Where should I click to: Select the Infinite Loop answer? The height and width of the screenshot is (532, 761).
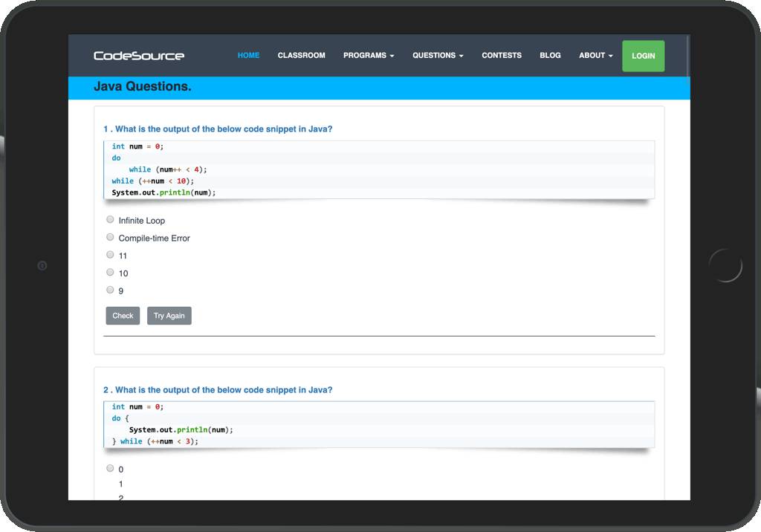tap(110, 219)
